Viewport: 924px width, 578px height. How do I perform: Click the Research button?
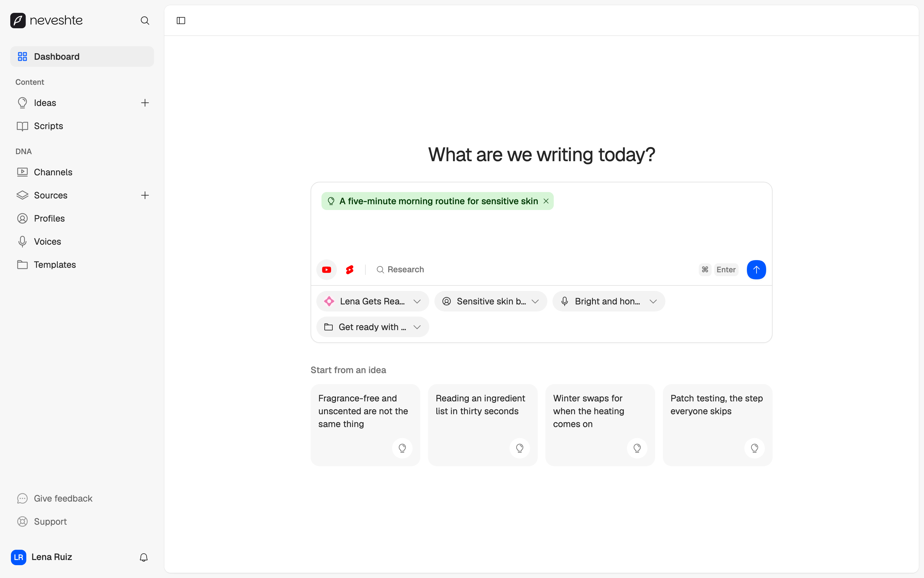pos(400,270)
